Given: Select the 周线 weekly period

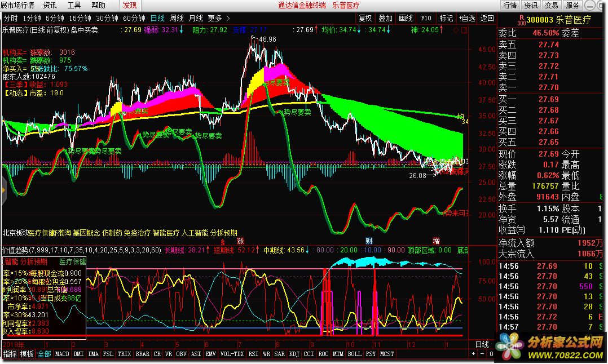Looking at the screenshot, I should click(177, 18).
